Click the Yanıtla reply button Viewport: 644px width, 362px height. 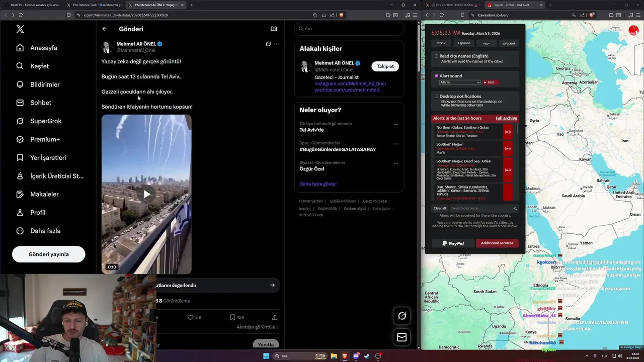(266, 344)
